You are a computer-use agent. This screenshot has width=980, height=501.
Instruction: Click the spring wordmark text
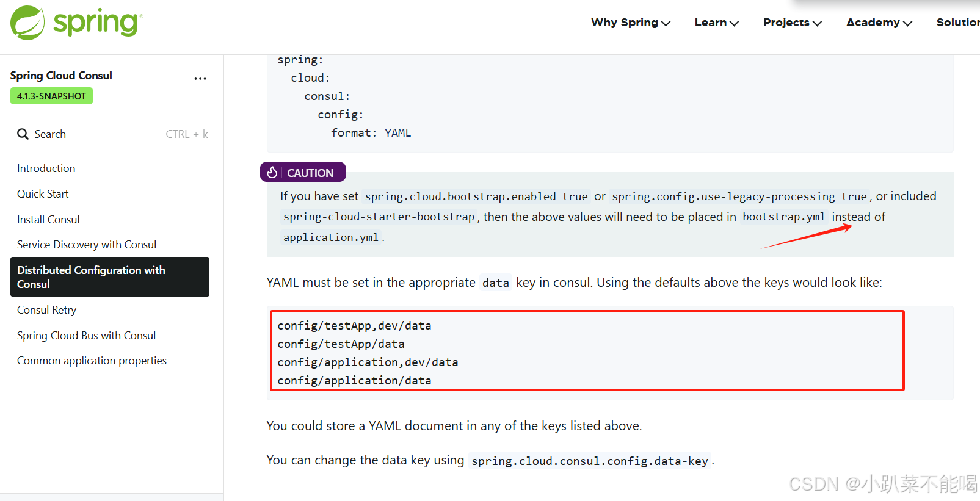pos(98,23)
